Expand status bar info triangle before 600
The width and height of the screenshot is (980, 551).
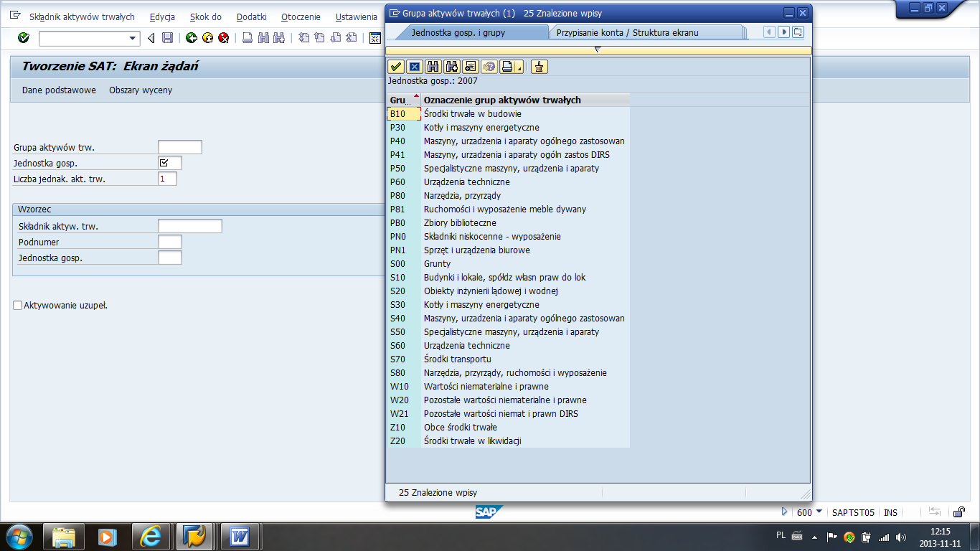[785, 512]
